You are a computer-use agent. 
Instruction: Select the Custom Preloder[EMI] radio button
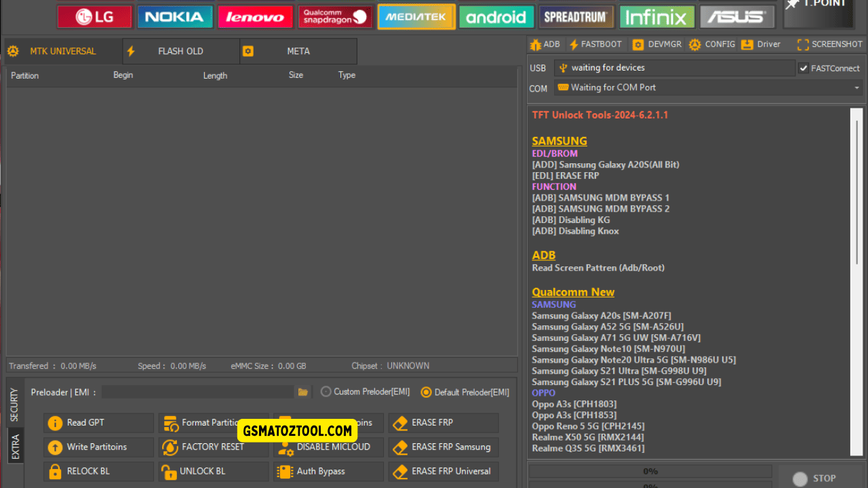point(326,392)
